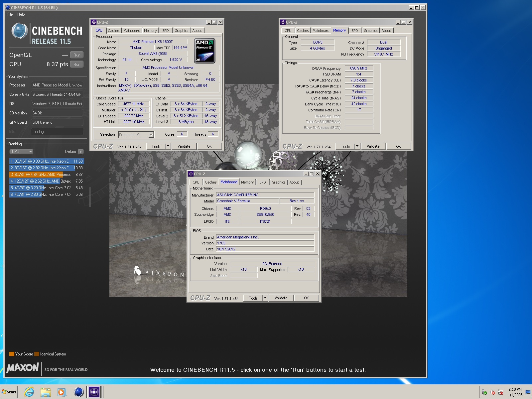The width and height of the screenshot is (532, 399).
Task: Select ranking row 6 Core i7 5.06
Action: 47,195
